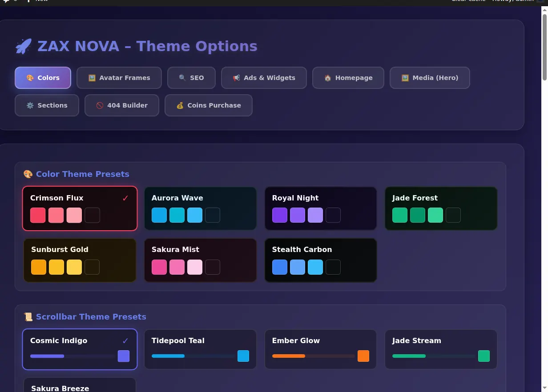Click the 'Scrollbar Theme Presets' heading text
The image size is (548, 392).
pyautogui.click(x=91, y=317)
